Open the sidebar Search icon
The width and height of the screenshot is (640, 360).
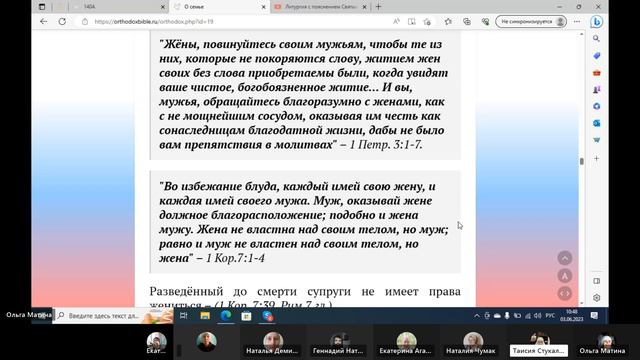pos(596,39)
